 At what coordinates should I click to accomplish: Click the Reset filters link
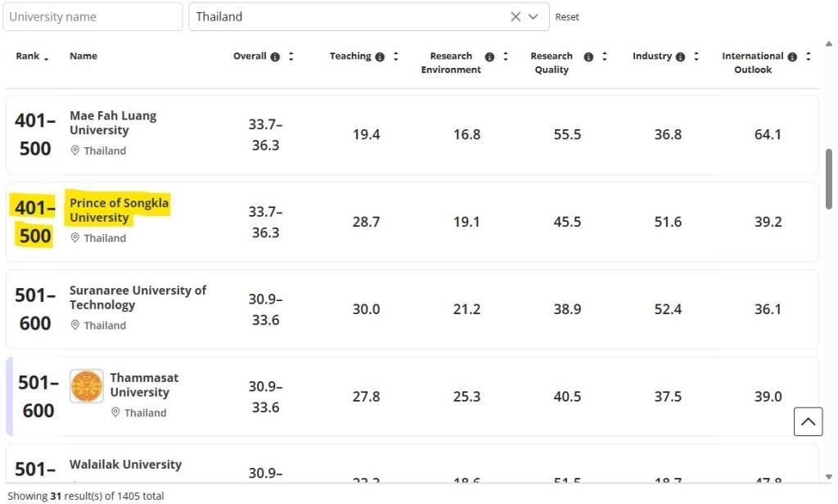click(x=567, y=17)
